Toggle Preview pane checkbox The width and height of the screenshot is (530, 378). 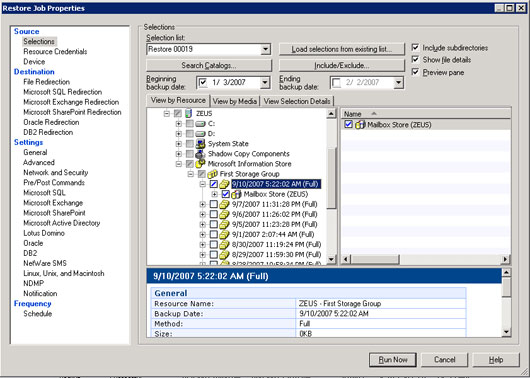click(x=415, y=72)
